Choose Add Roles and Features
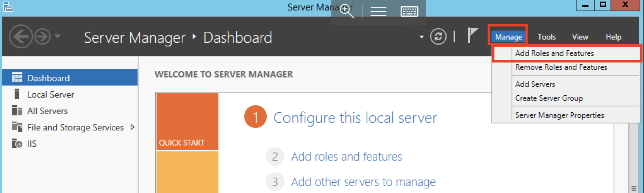Viewport: 644px width, 193px height. (566, 53)
